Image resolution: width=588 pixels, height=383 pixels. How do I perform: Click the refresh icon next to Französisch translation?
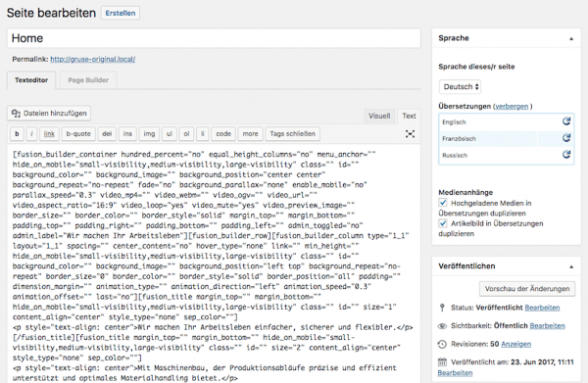566,138
